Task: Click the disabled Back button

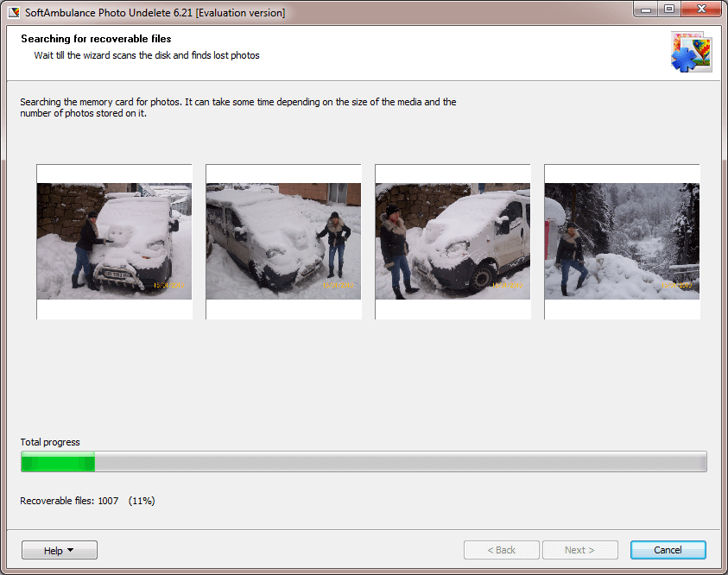Action: 502,550
